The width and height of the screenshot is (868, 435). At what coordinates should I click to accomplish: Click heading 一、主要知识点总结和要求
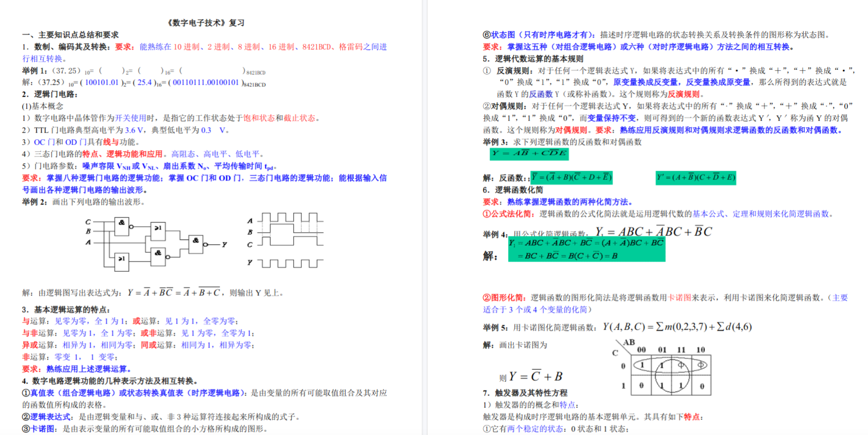pyautogui.click(x=70, y=35)
